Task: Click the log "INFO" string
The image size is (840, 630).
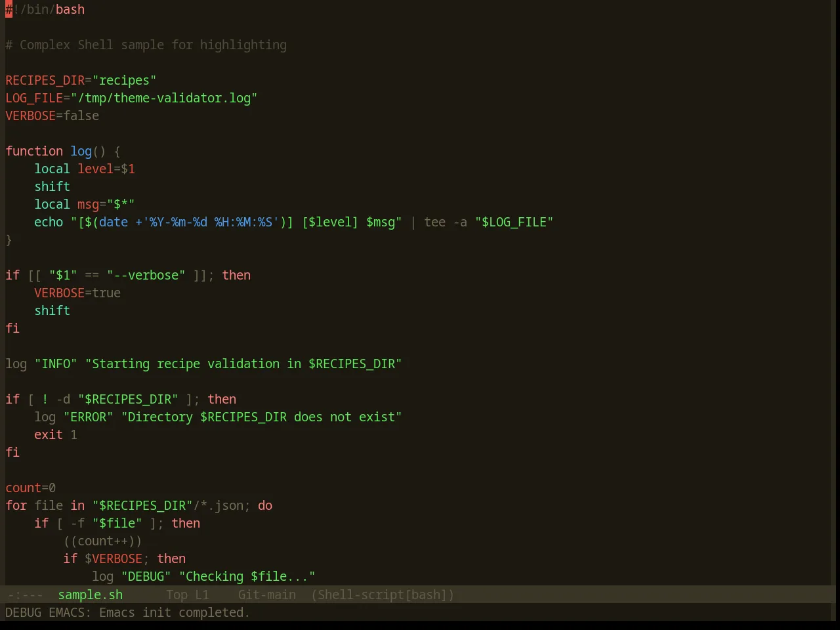Action: coord(56,364)
